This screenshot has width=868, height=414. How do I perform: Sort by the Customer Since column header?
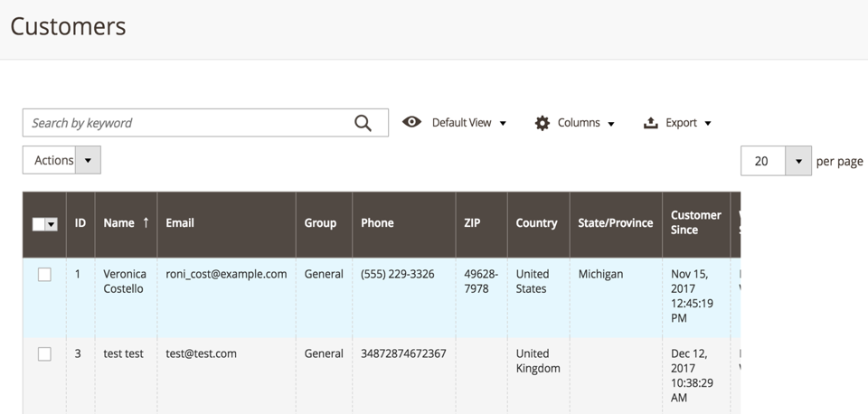tap(696, 224)
